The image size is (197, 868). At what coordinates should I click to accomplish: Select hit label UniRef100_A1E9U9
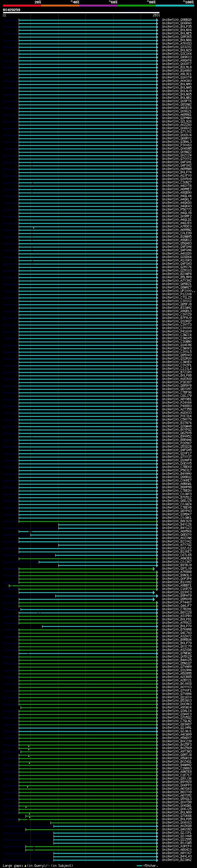click(x=176, y=379)
